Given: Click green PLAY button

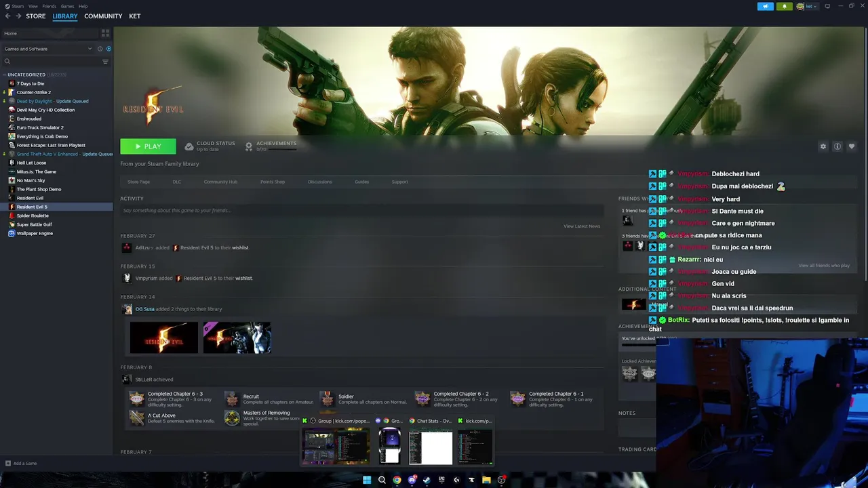Looking at the screenshot, I should tap(148, 146).
